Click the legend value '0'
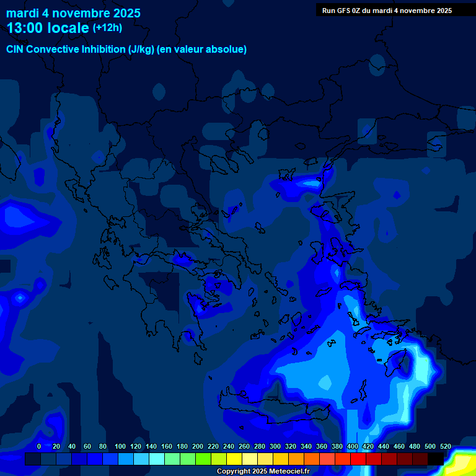The height and width of the screenshot is (476, 476). coord(39,446)
